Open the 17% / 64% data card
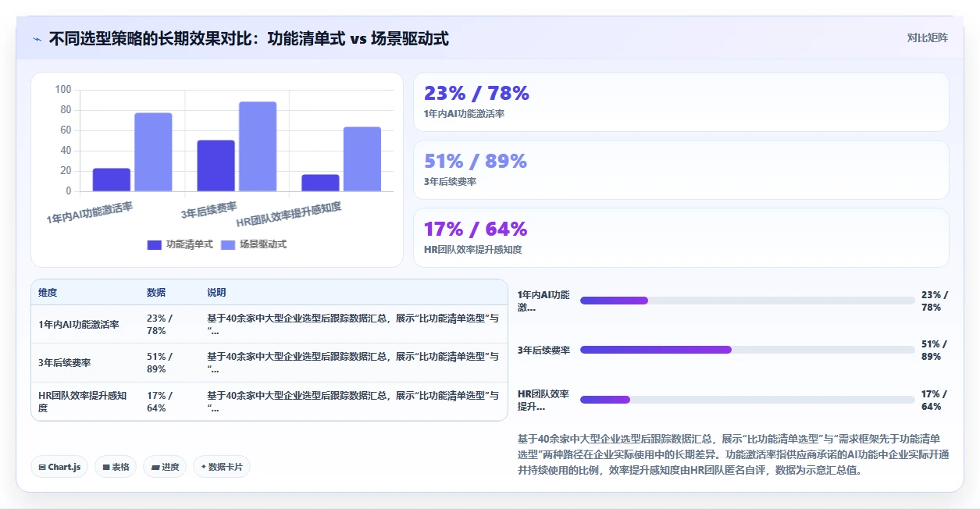980x509 pixels. click(x=681, y=237)
